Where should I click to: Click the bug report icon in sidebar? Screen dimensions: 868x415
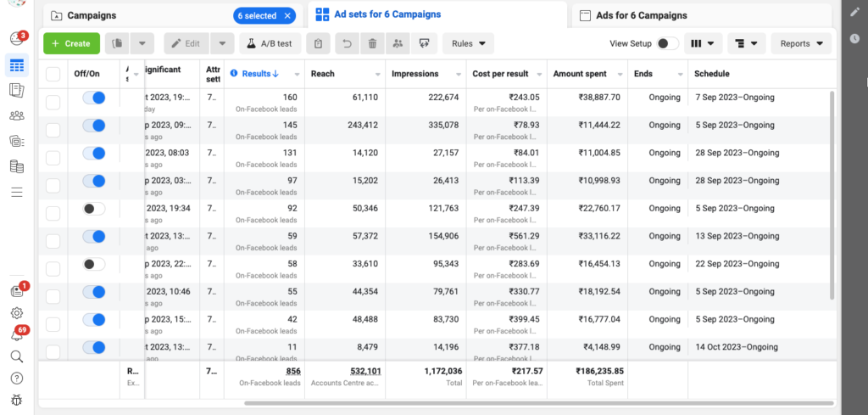(x=16, y=400)
